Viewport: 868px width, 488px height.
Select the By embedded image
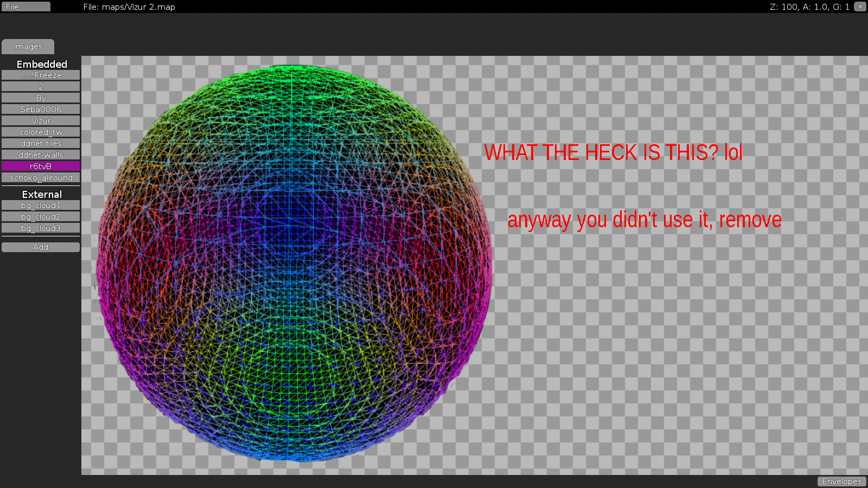[x=40, y=98]
